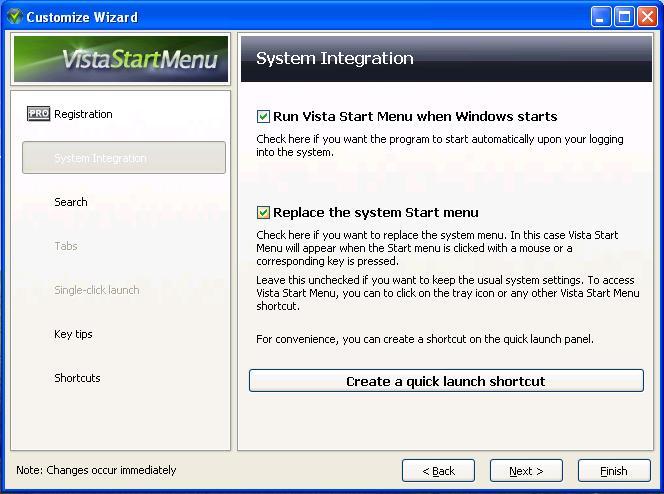
Task: Click the Note: Changes occur immediately text
Action: point(96,470)
